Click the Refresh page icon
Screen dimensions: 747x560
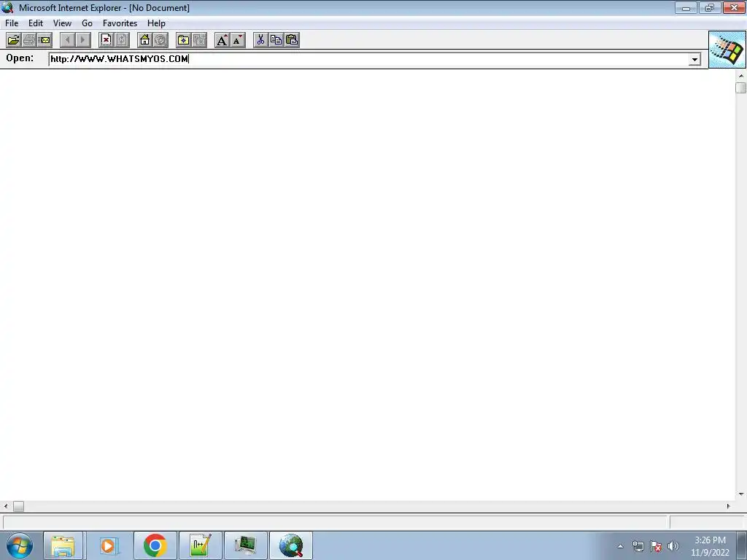(x=122, y=40)
